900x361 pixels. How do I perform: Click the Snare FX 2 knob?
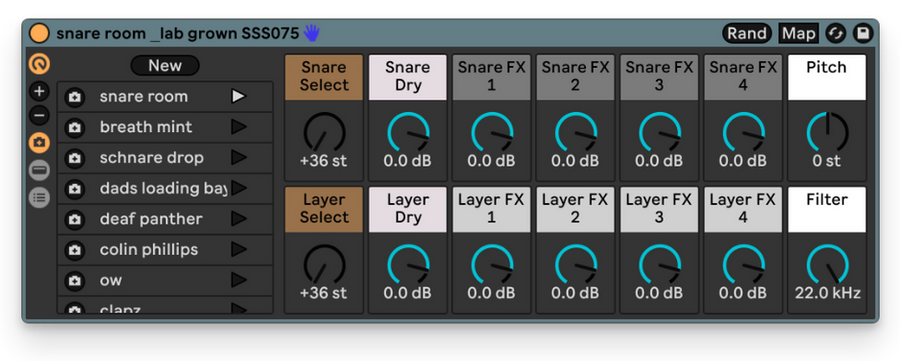pos(575,133)
